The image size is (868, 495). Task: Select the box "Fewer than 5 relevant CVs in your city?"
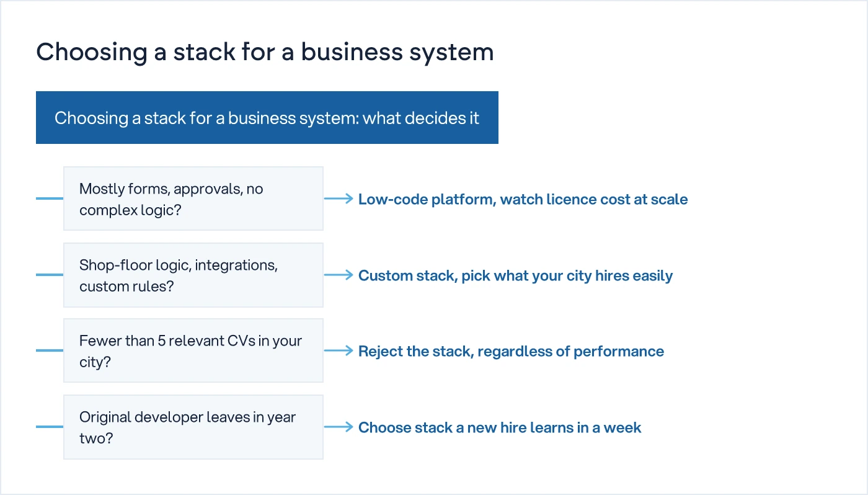coord(193,350)
